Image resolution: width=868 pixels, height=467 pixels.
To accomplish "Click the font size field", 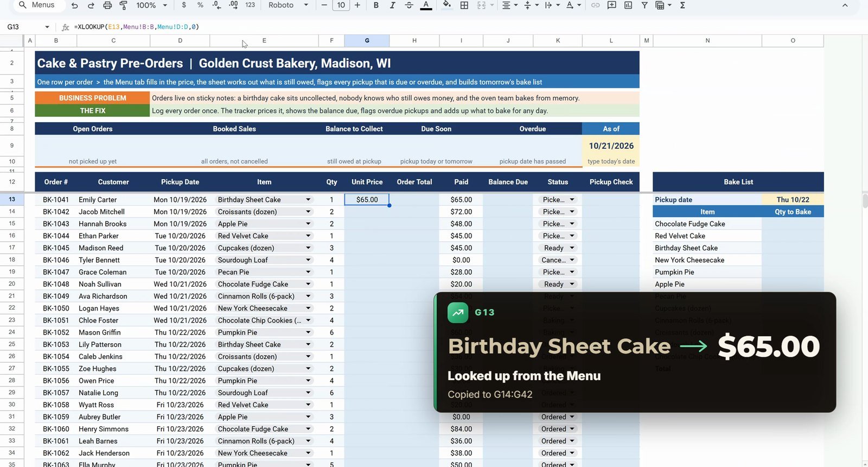I will pos(341,5).
